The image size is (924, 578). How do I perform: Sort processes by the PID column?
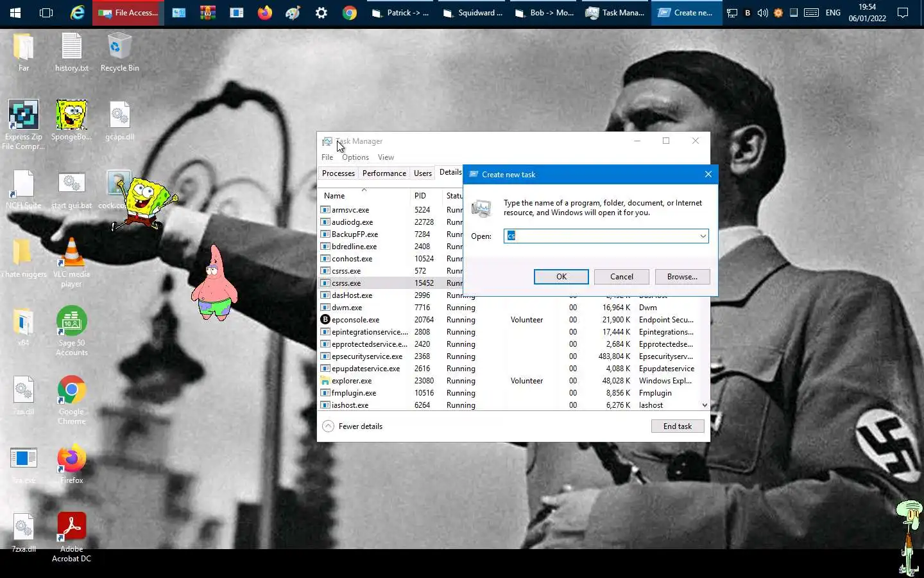coord(426,195)
